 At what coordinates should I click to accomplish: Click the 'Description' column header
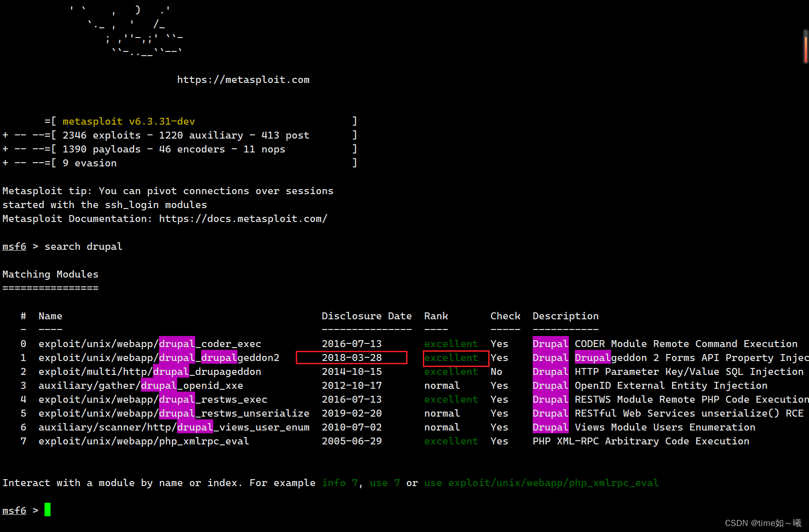pyautogui.click(x=566, y=316)
